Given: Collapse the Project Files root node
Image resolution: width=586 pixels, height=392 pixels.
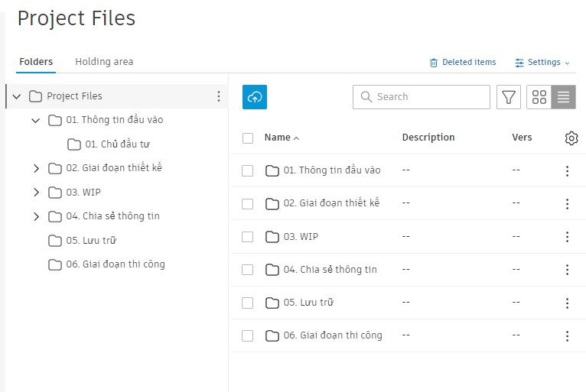Looking at the screenshot, I should click(16, 97).
